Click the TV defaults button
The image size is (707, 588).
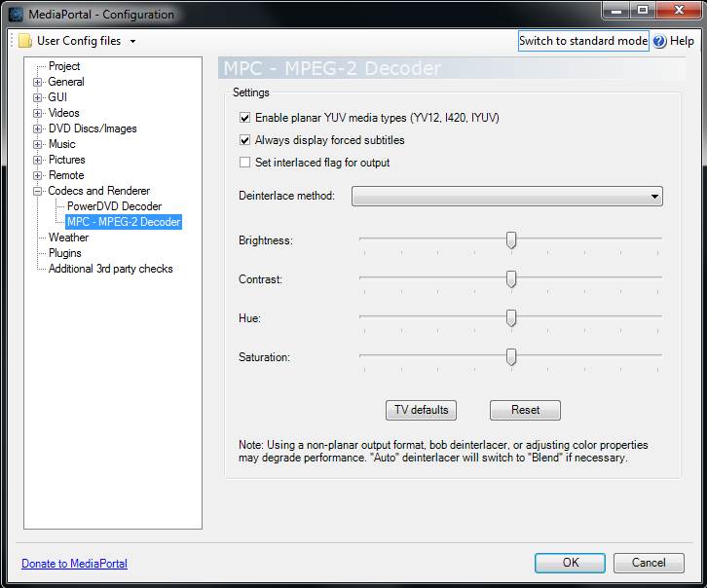[x=421, y=410]
